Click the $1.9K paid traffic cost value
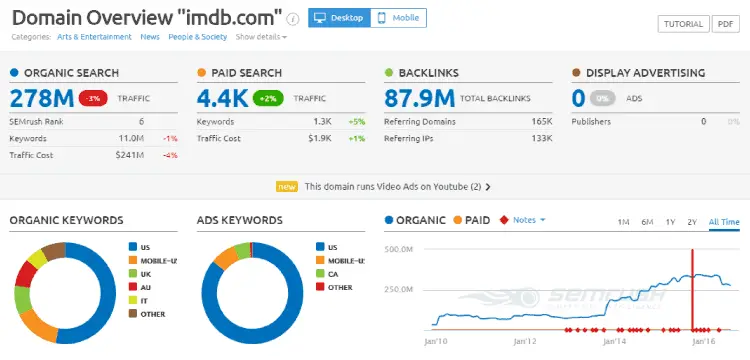Screen dimensions: 750x360 (x=320, y=139)
